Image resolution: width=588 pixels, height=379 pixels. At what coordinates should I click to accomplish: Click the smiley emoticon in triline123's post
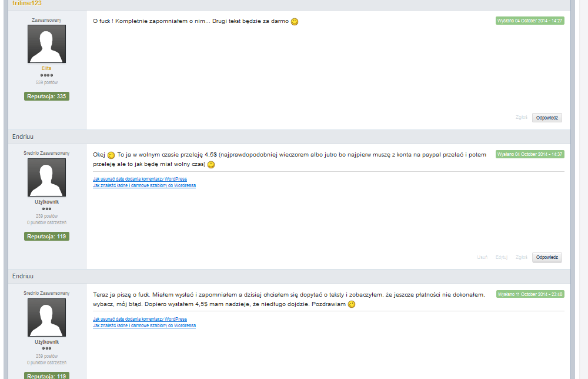(295, 22)
